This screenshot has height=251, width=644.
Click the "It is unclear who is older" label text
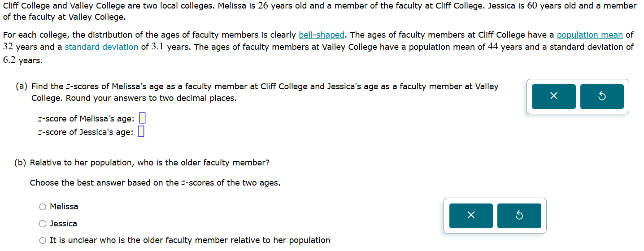pyautogui.click(x=190, y=240)
